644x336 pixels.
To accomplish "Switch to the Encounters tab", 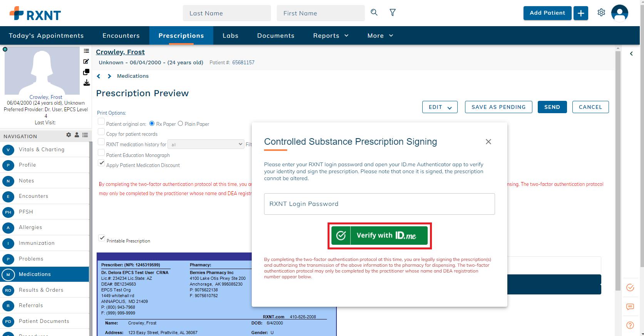I will [121, 35].
